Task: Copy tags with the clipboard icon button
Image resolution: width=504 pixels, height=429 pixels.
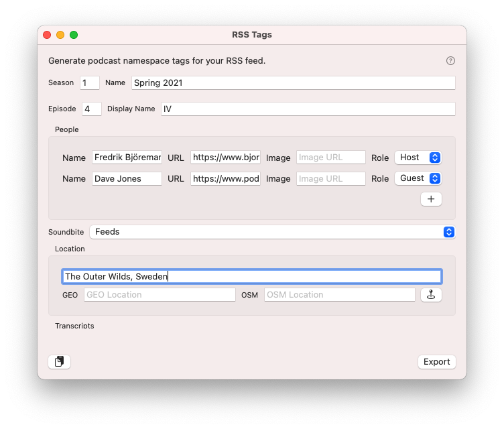Action: point(59,361)
